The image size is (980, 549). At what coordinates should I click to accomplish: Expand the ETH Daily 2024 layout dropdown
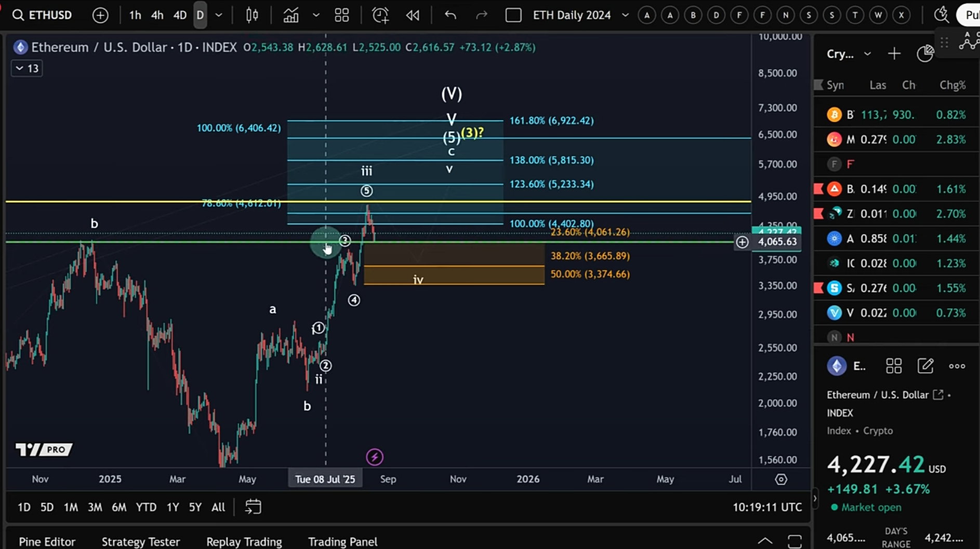coord(626,15)
